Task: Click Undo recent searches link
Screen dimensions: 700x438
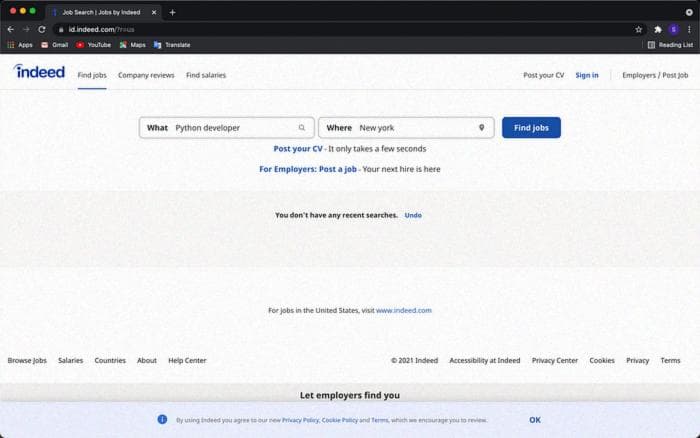Action: [413, 215]
